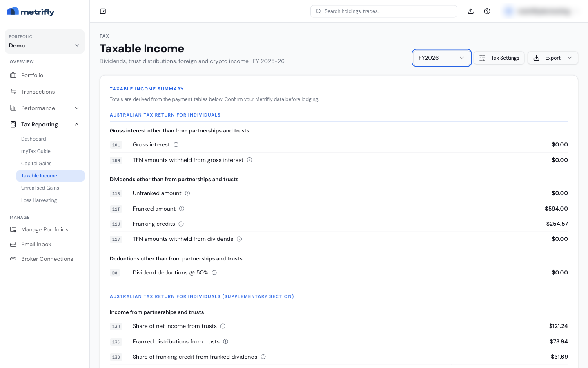Show info for Dividend deductions @ 50%
Viewport: 588px width, 368px height.
point(214,273)
